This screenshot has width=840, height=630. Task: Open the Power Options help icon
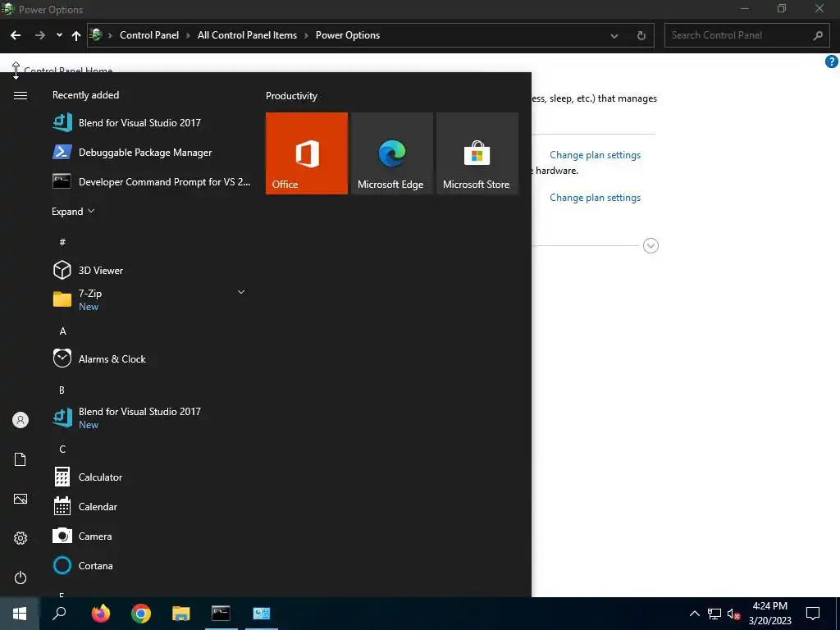[832, 62]
